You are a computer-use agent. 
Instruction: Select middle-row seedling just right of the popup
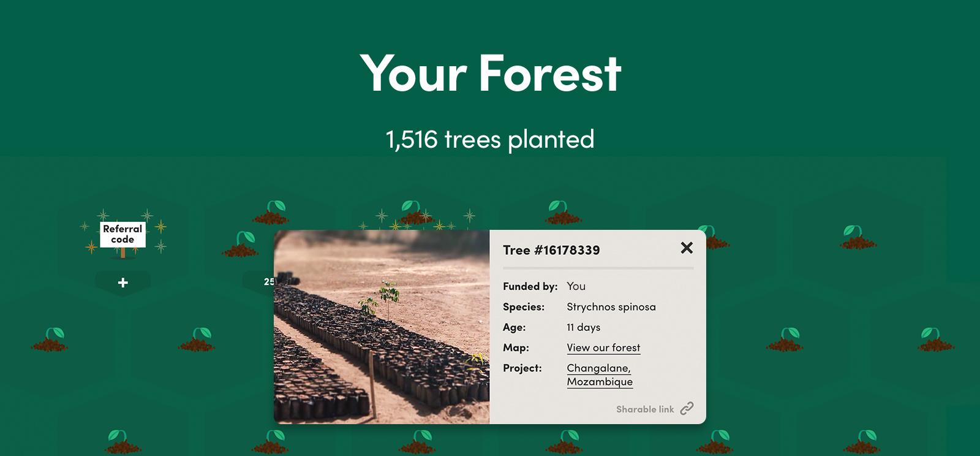coord(785,340)
